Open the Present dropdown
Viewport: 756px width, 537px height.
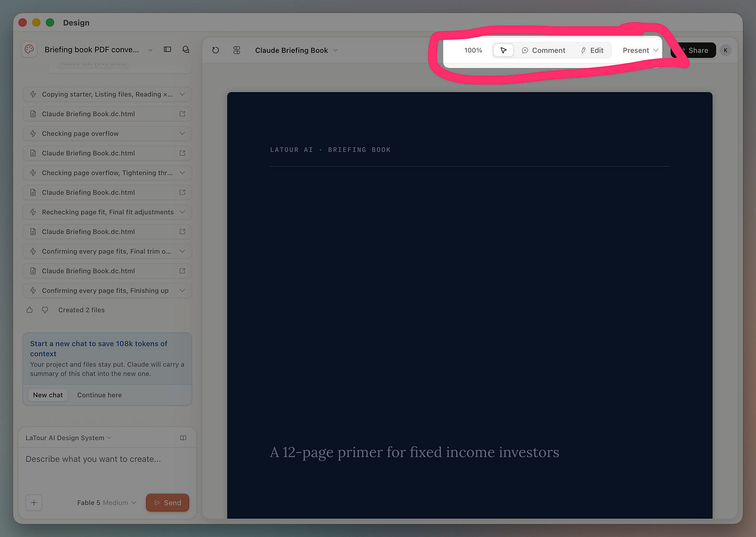[x=640, y=50]
